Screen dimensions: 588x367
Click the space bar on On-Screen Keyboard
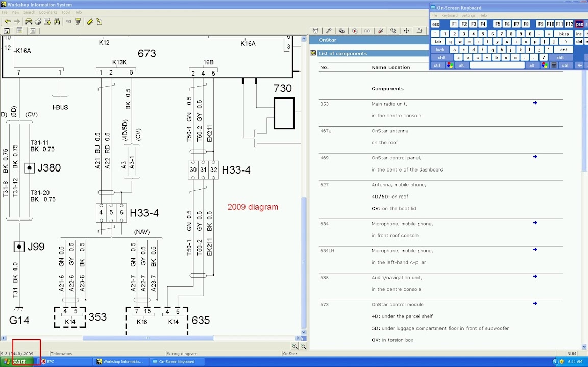click(x=497, y=65)
